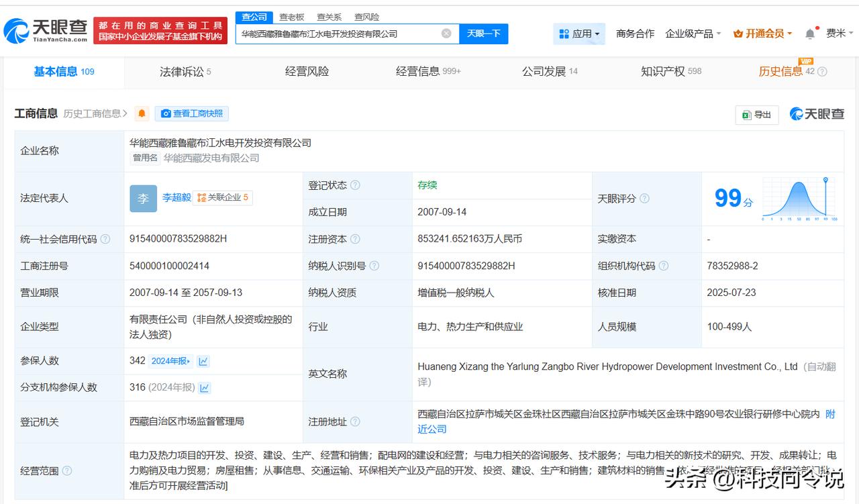The width and height of the screenshot is (859, 504).
Task: Select the 查公司 search tab
Action: (254, 17)
